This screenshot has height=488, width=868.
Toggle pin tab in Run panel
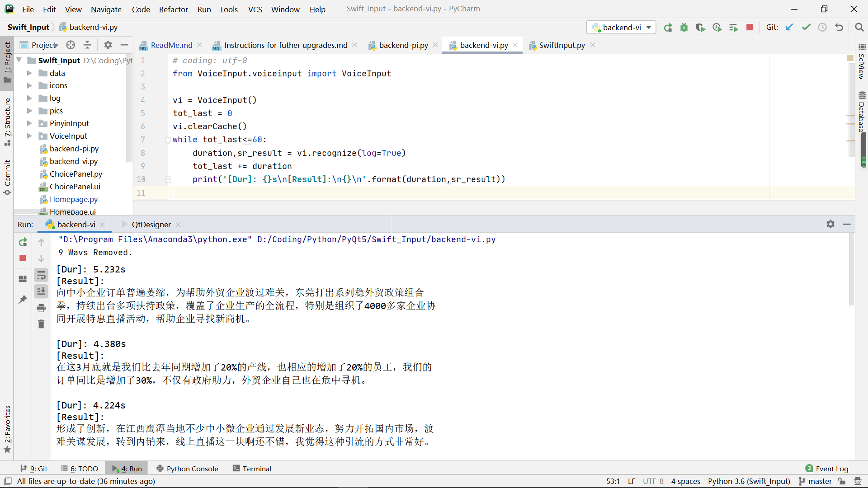(23, 299)
